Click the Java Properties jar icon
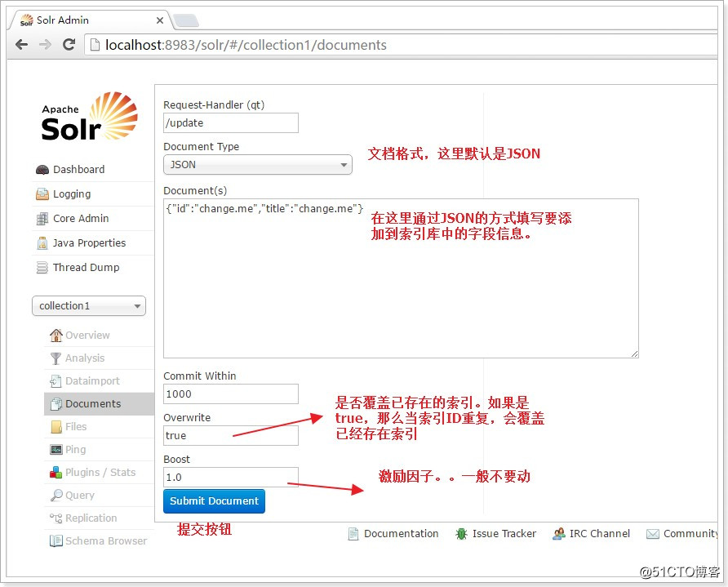 tap(42, 242)
